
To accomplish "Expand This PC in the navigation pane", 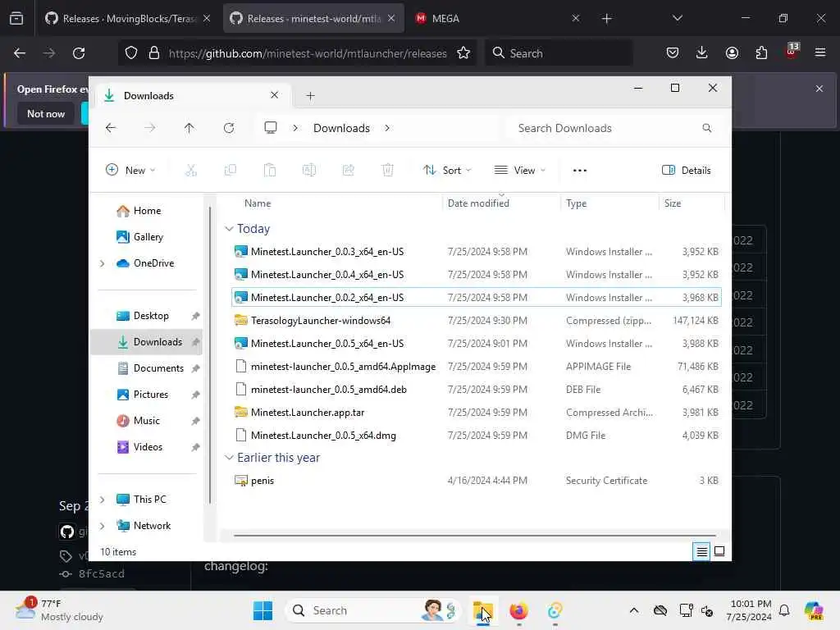I will click(102, 500).
